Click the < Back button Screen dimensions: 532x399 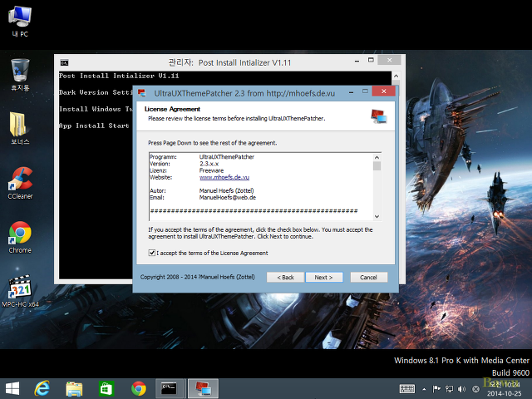[285, 277]
